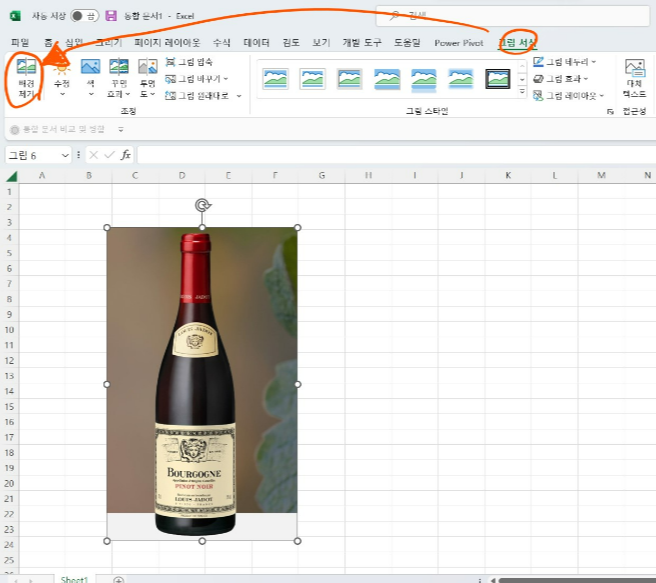656x583 pixels.
Task: Click the formula bar Enter (check) icon
Action: (x=109, y=155)
